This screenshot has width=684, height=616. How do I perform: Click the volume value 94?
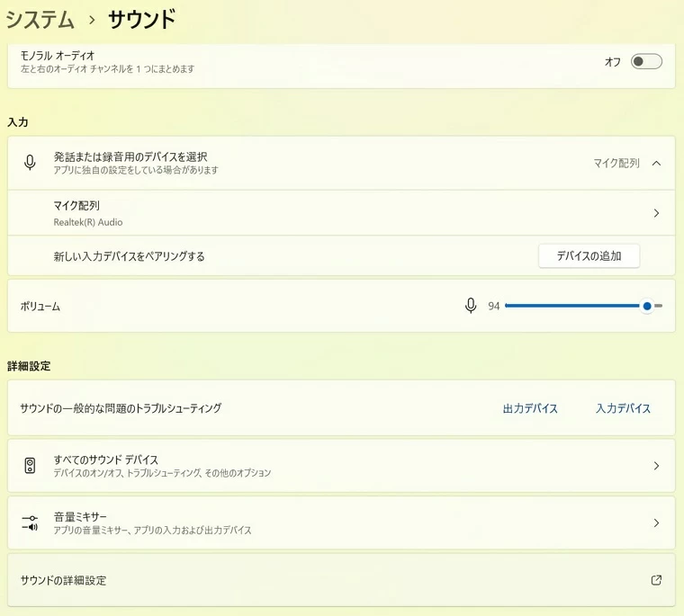coord(493,306)
